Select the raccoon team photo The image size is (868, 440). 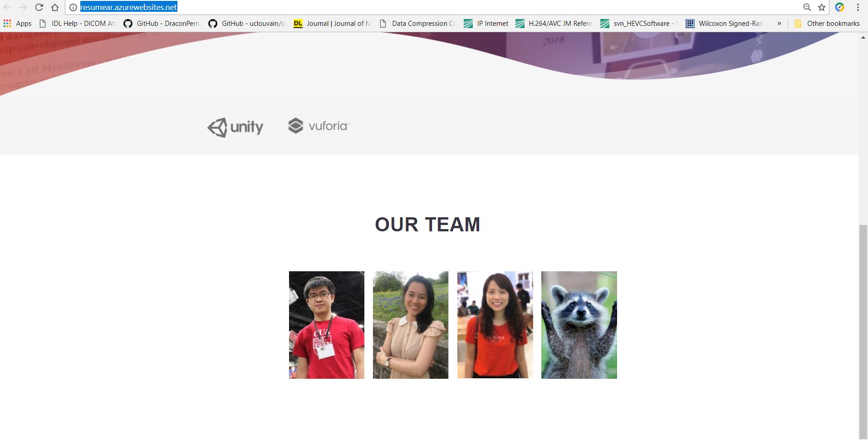pyautogui.click(x=579, y=325)
